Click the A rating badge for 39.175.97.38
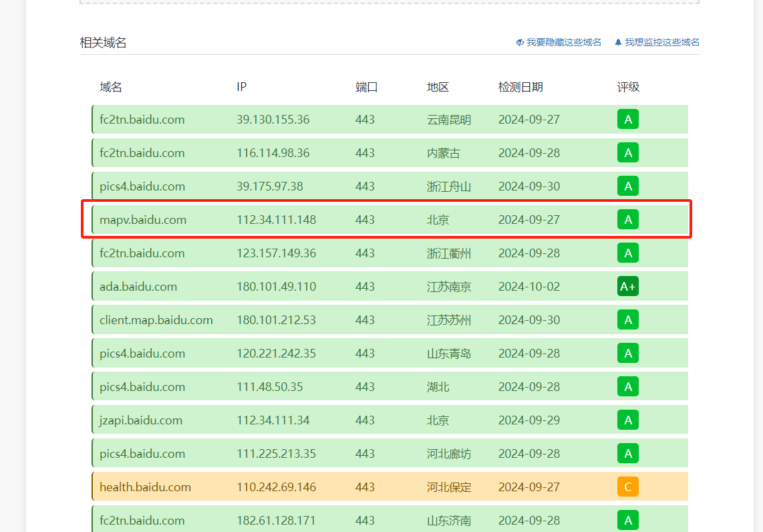This screenshot has width=763, height=532. coord(628,186)
